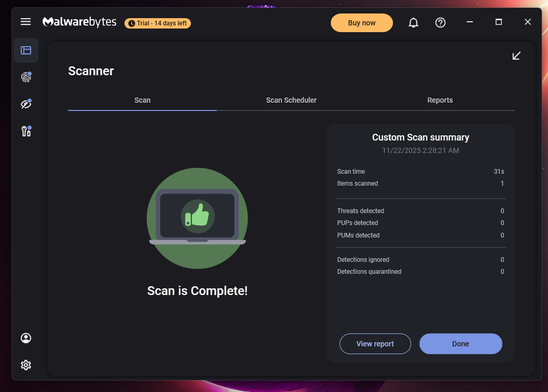Switch to the Scan tab
548x392 pixels.
[142, 101]
